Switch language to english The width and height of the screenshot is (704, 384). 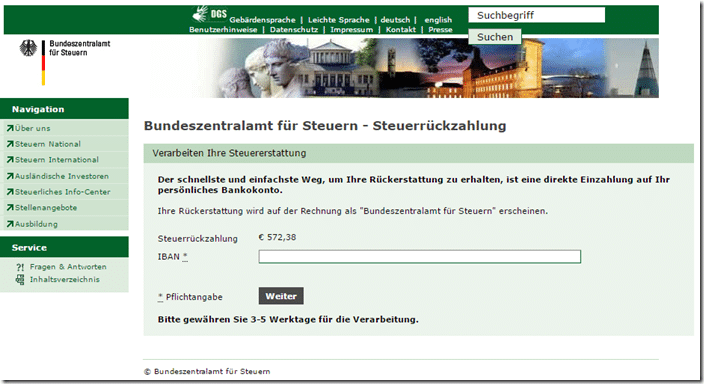[438, 20]
